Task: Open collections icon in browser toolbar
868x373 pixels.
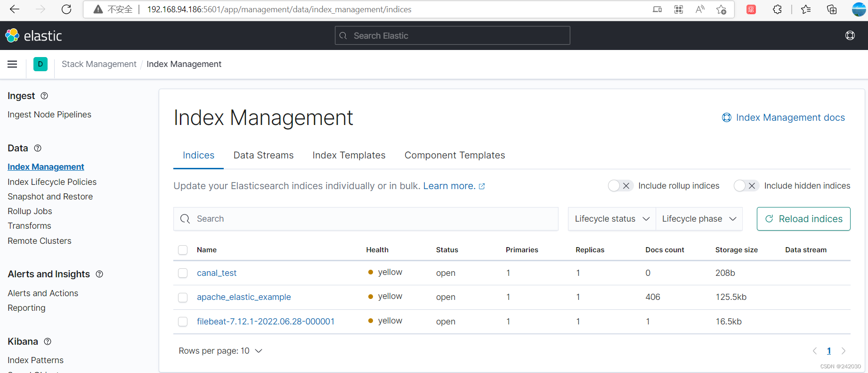Action: (x=832, y=9)
